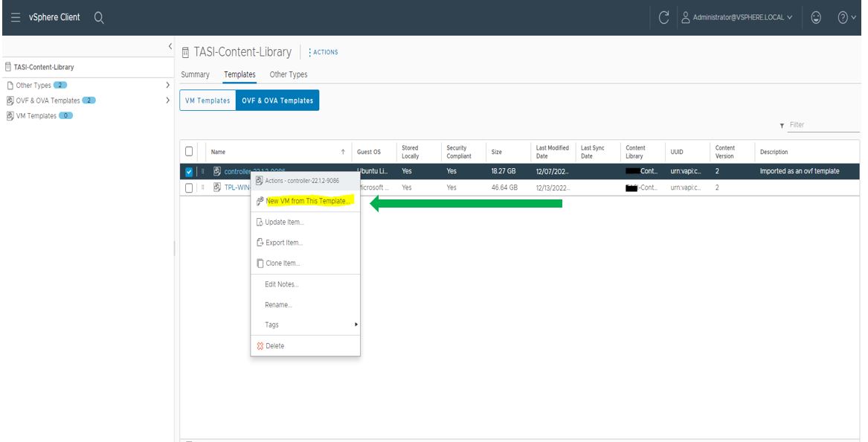Viewport: 868px width, 442px height.
Task: Open the ACTIONS menu beside library title
Action: pos(323,52)
